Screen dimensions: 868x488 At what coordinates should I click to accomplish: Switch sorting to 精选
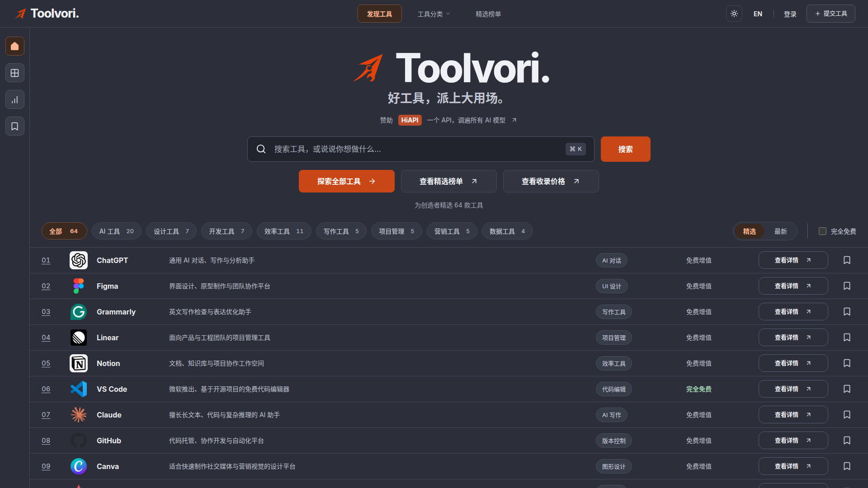coord(750,231)
